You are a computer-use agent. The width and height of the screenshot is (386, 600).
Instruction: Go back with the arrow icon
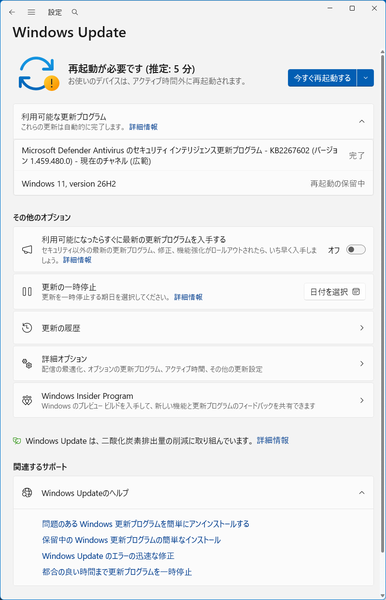pyautogui.click(x=12, y=12)
